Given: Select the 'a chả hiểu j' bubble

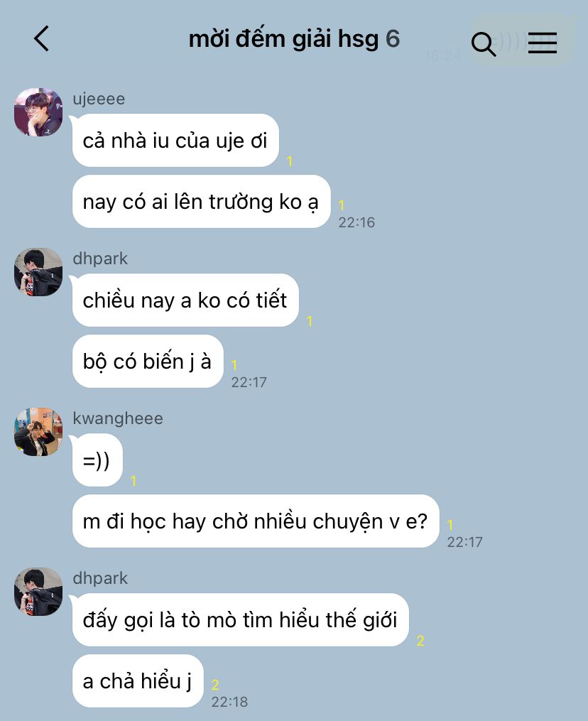Looking at the screenshot, I should pos(138,681).
